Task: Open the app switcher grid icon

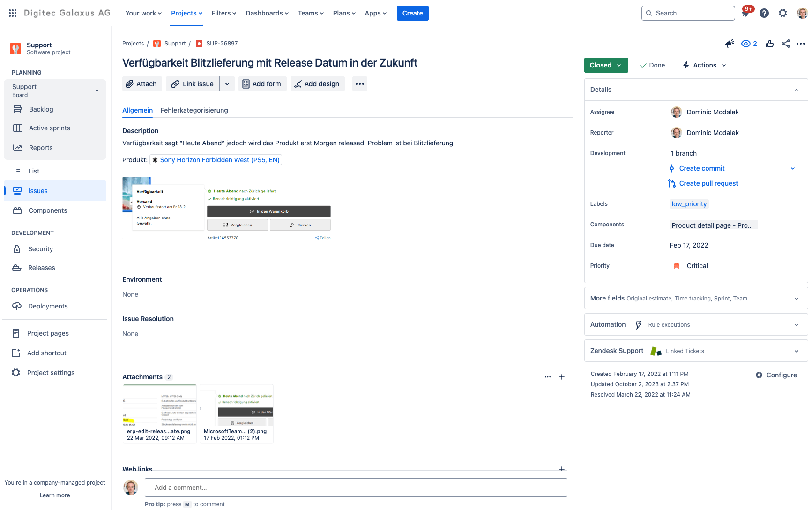Action: point(13,13)
